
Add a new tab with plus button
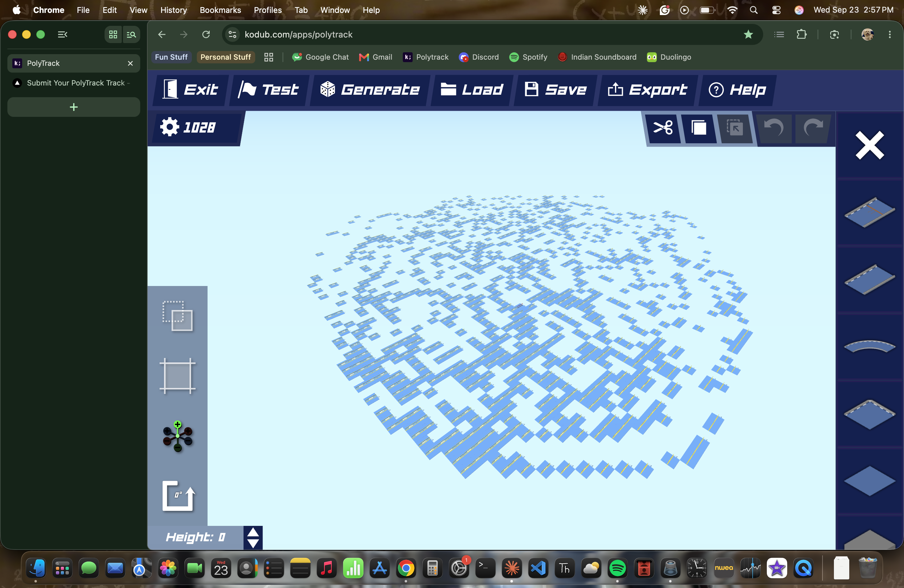tap(74, 107)
